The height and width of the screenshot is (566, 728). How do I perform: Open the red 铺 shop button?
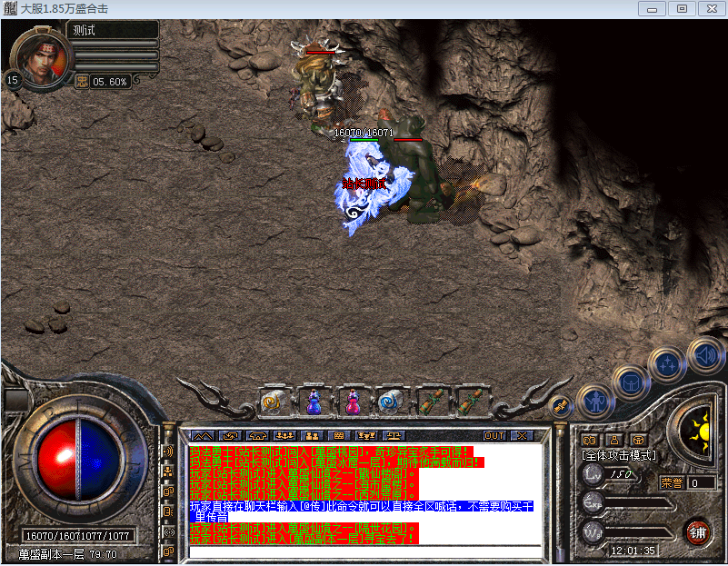click(x=697, y=532)
